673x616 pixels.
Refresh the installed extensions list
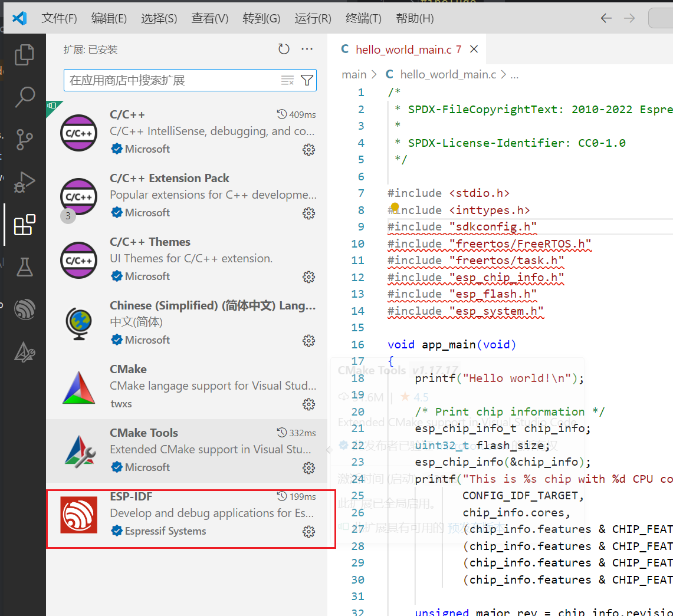(284, 50)
